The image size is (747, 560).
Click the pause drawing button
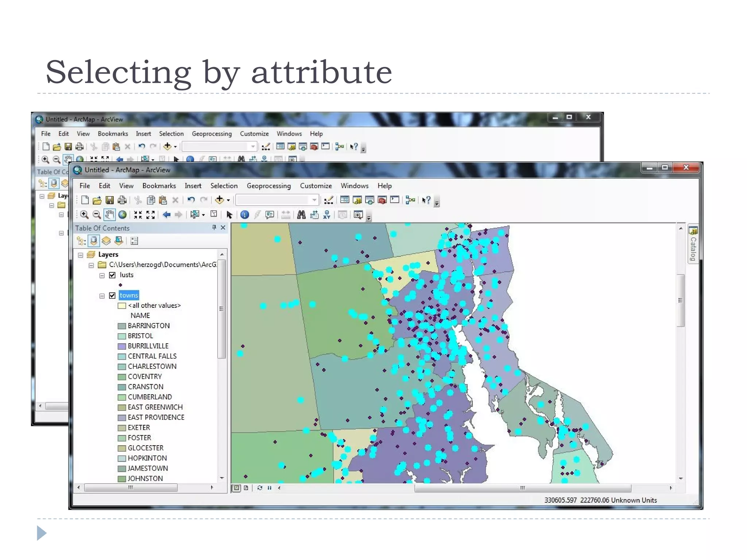tap(270, 488)
